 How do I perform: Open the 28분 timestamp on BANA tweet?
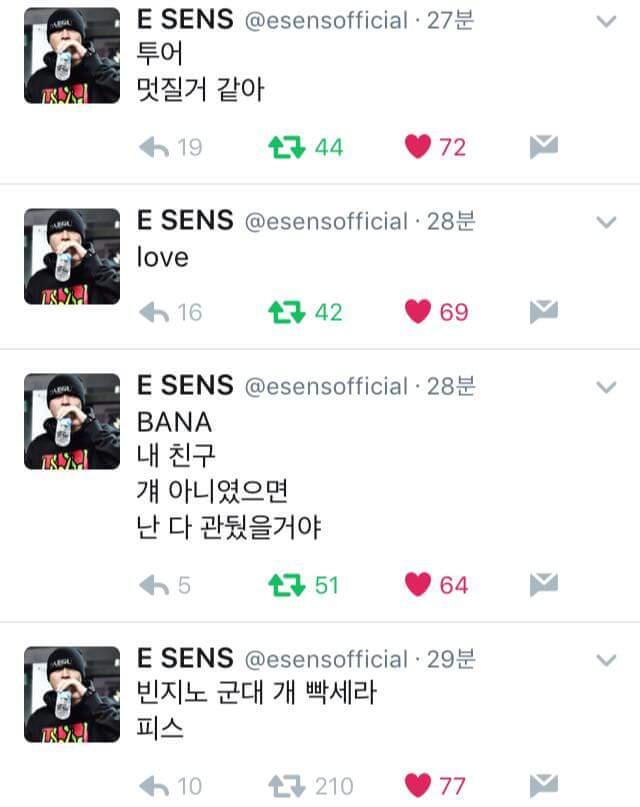tap(451, 386)
